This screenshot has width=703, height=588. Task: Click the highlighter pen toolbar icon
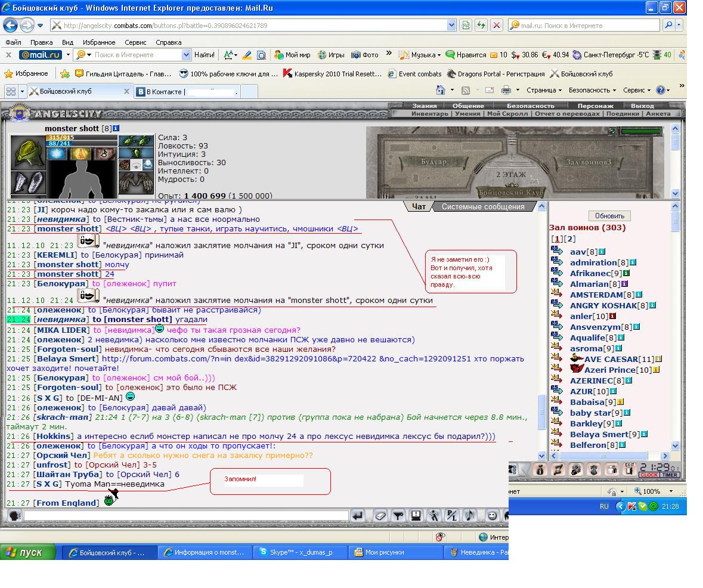pyautogui.click(x=247, y=55)
